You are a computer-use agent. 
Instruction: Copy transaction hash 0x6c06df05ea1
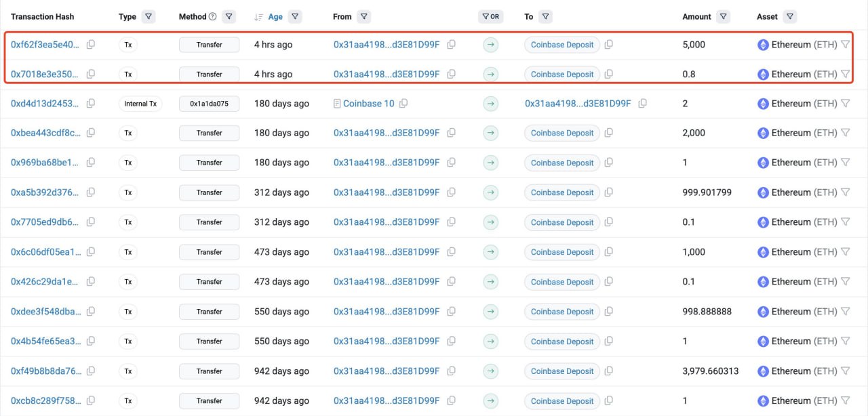pyautogui.click(x=90, y=252)
